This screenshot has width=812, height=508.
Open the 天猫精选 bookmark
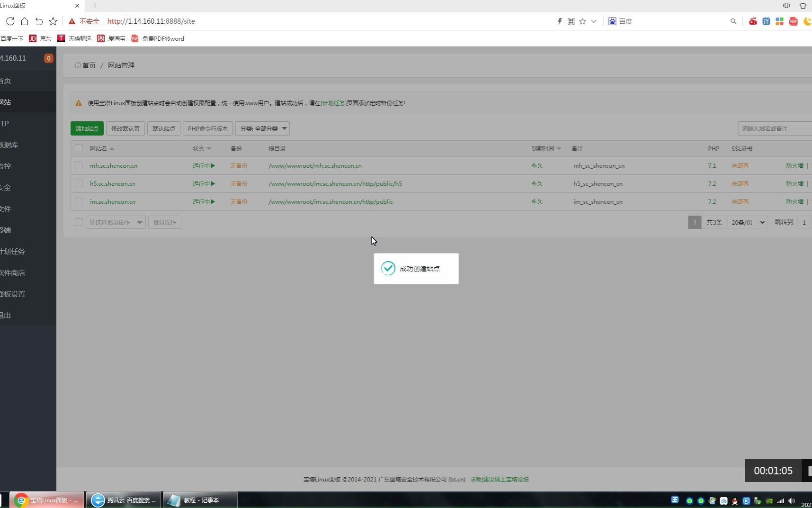pyautogui.click(x=74, y=39)
